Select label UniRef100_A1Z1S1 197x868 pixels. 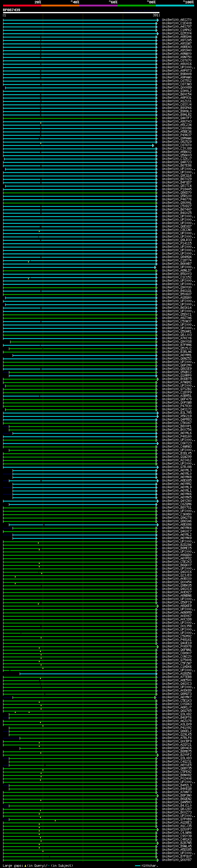pyautogui.click(x=177, y=101)
